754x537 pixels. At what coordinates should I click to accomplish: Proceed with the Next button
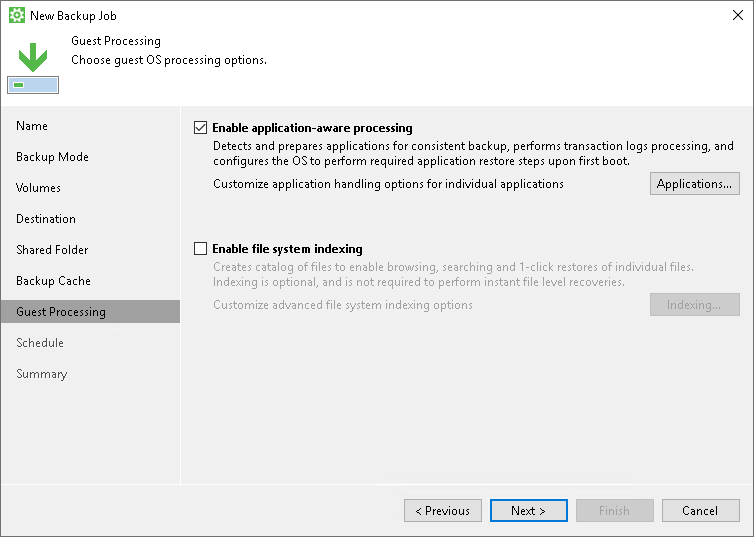[x=528, y=511]
